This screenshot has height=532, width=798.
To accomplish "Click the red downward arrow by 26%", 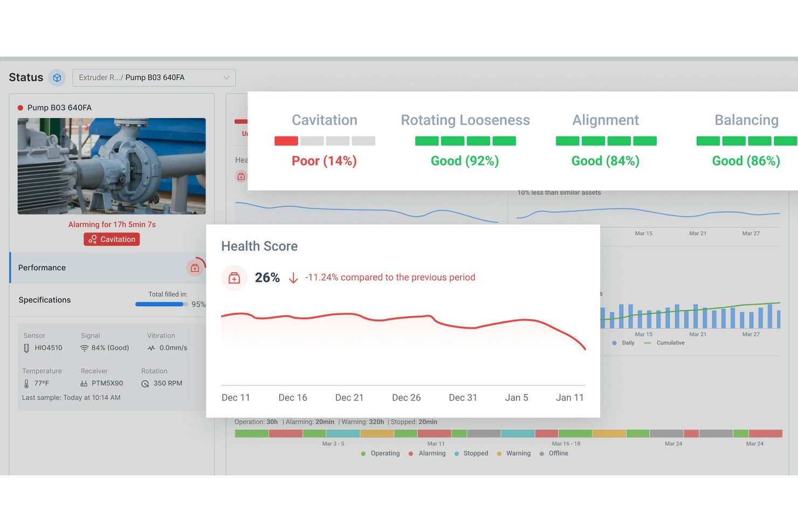I will tap(293, 278).
